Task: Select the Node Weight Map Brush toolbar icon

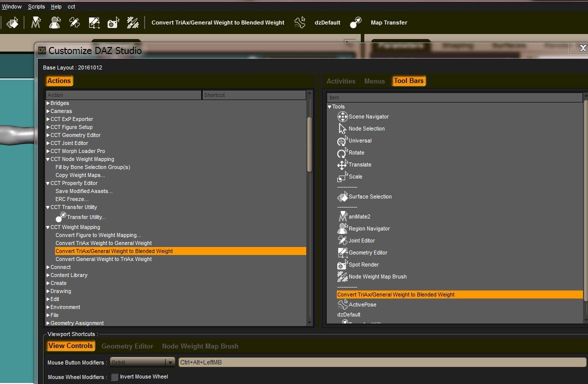Action: 133,22
